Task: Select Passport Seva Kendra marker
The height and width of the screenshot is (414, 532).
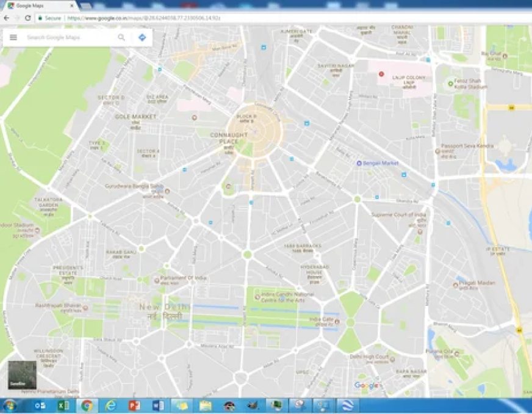Action: click(x=437, y=151)
